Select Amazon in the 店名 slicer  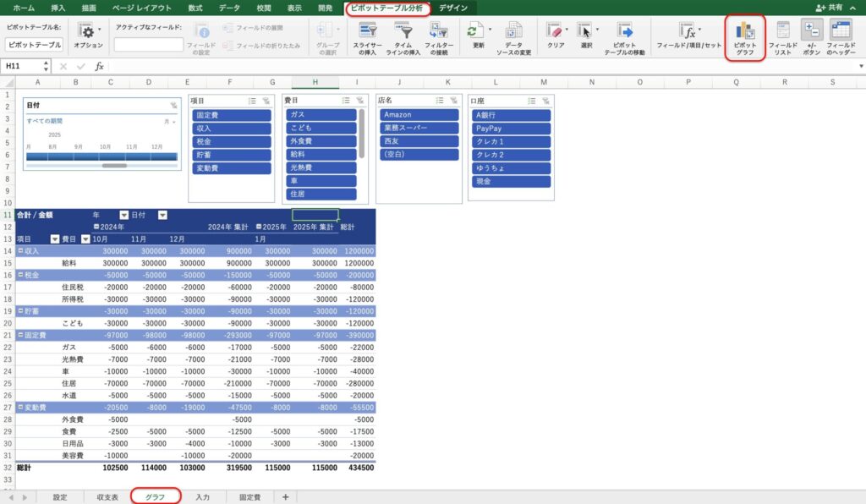click(x=419, y=114)
